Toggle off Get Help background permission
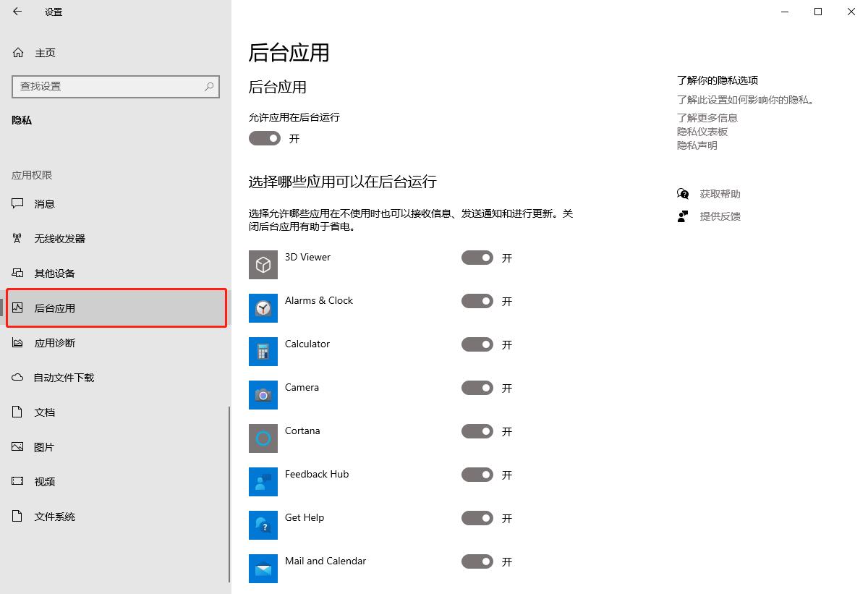868x594 pixels. coord(477,518)
